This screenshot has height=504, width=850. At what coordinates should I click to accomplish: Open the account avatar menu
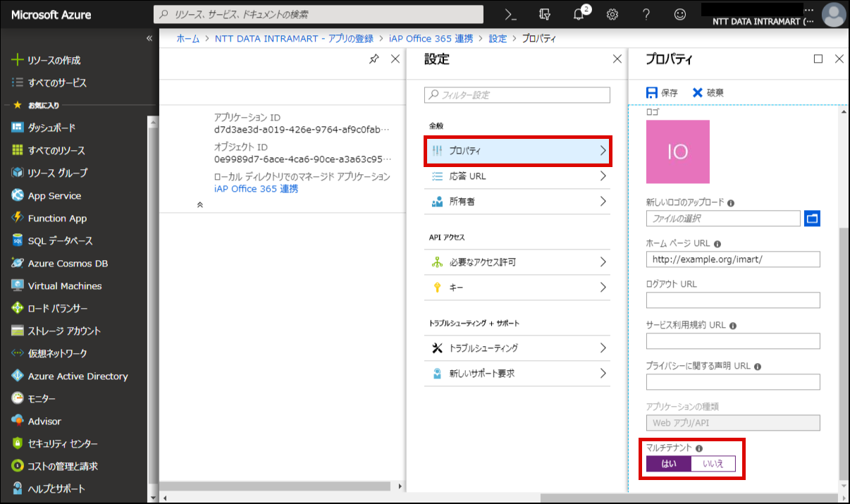[834, 15]
